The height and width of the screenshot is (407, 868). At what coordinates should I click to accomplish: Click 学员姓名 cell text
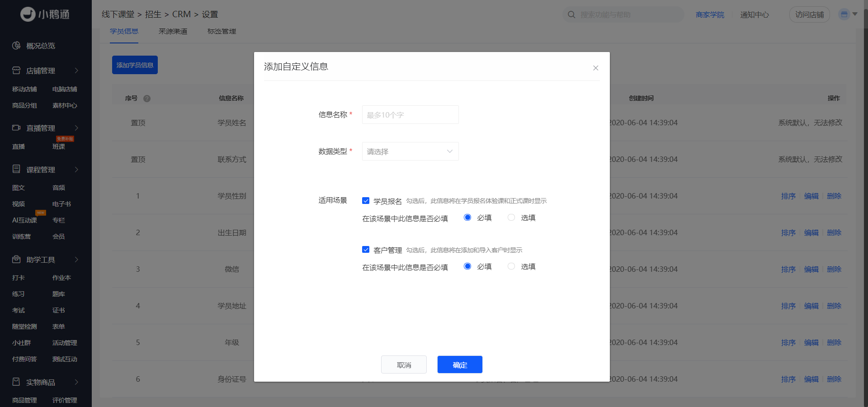pos(232,123)
